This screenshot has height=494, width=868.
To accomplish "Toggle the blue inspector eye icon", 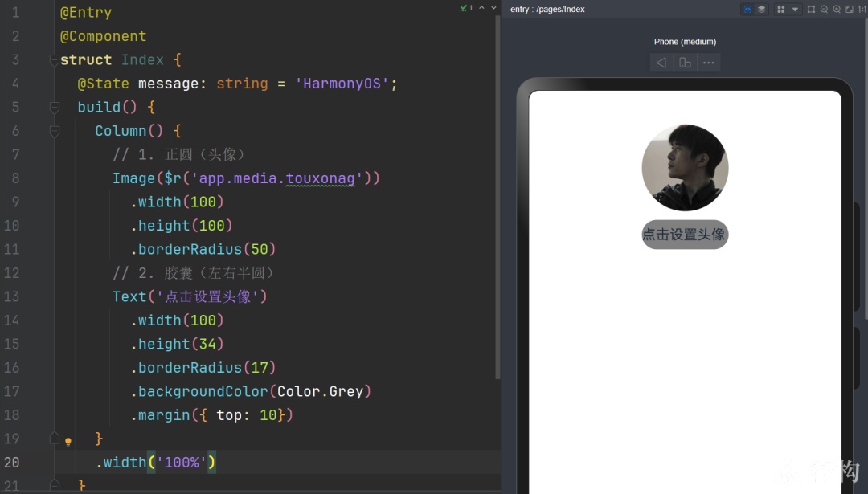I will point(747,10).
